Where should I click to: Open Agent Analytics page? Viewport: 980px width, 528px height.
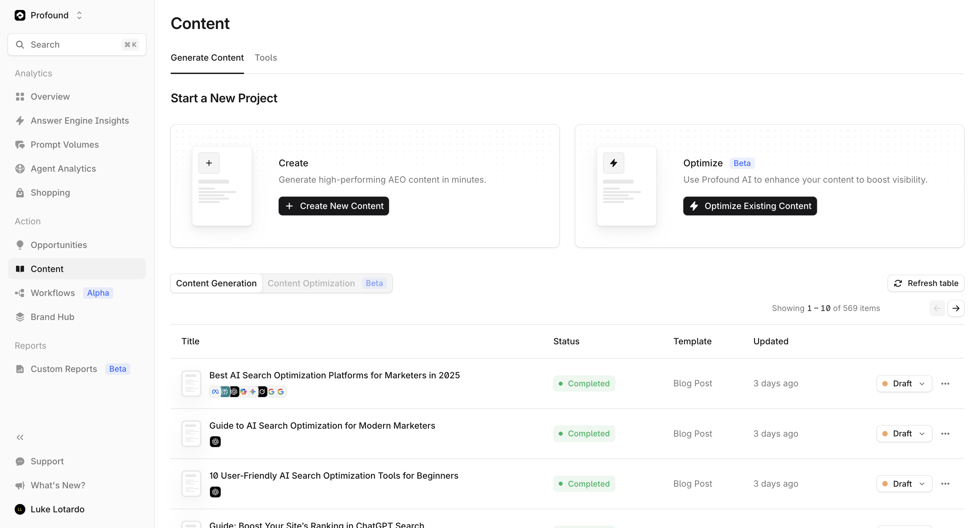tap(77, 169)
